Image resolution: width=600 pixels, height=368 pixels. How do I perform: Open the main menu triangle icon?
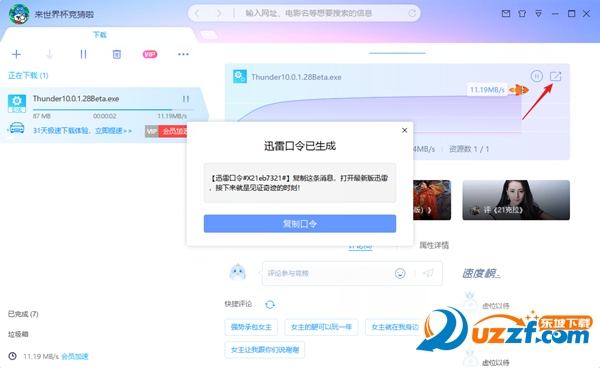(538, 14)
